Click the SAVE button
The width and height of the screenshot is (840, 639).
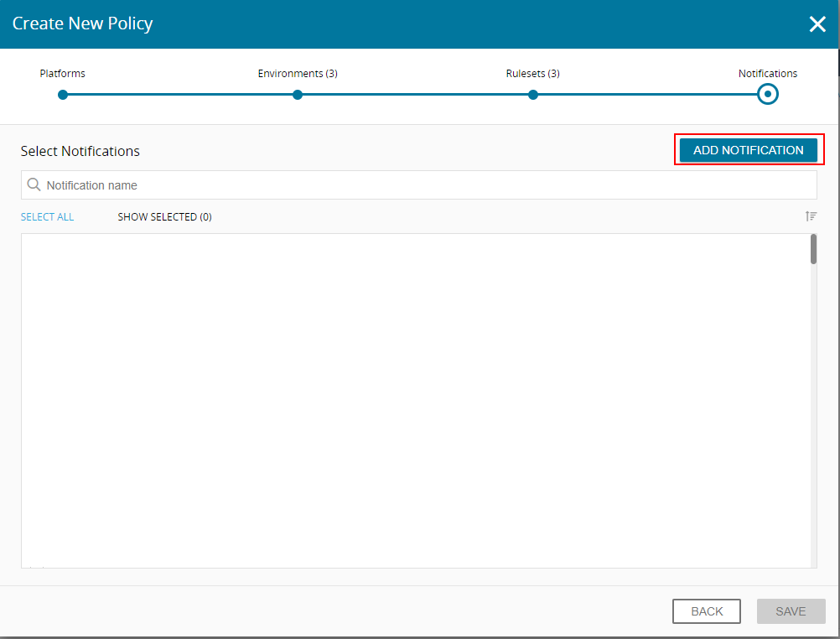(x=791, y=611)
